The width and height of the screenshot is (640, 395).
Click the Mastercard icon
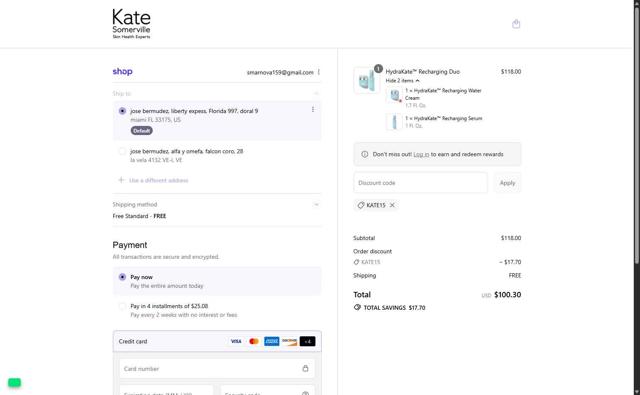pos(254,341)
